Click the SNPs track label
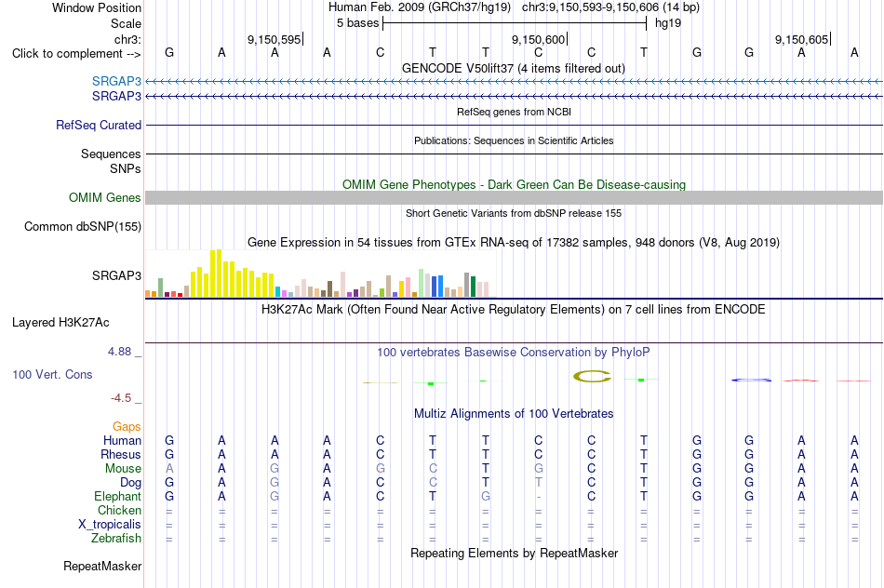This screenshot has width=884, height=588. click(x=126, y=168)
